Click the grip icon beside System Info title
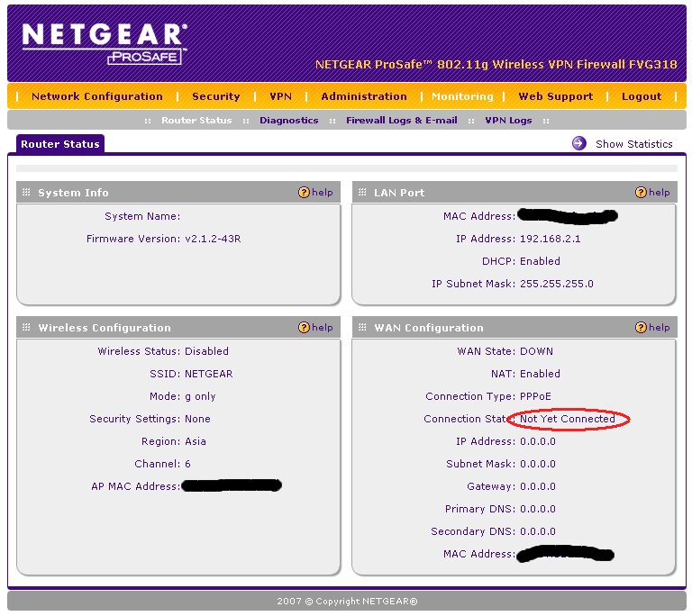The width and height of the screenshot is (692, 616). pos(26,193)
